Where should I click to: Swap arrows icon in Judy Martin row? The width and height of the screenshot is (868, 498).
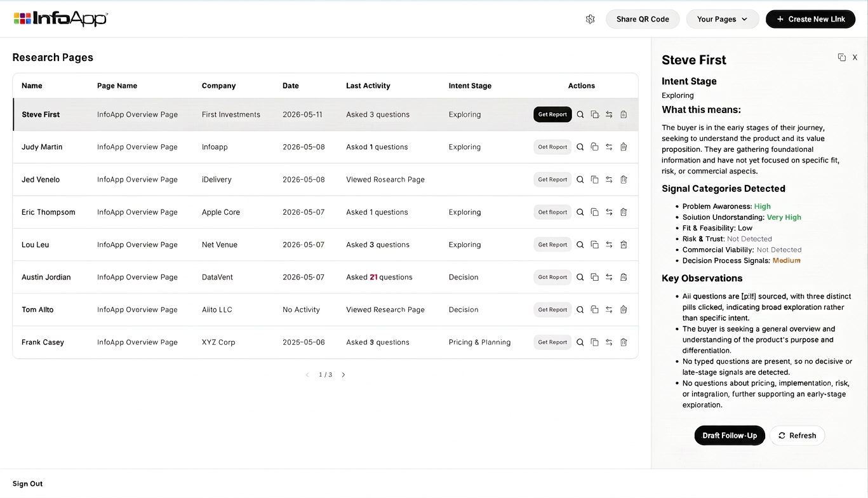click(609, 147)
